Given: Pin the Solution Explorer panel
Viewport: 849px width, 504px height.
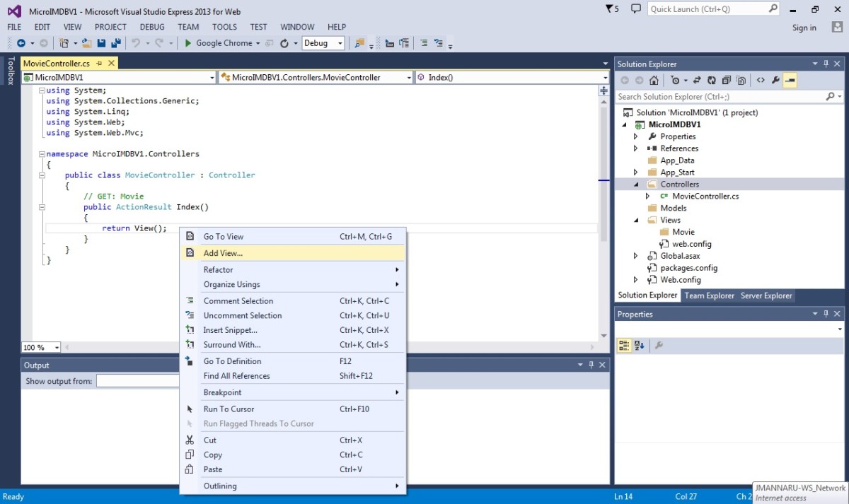Looking at the screenshot, I should click(826, 64).
